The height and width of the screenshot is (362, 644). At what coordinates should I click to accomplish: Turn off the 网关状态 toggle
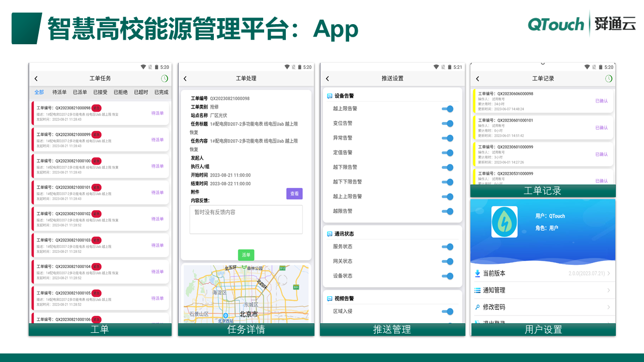coord(447,261)
